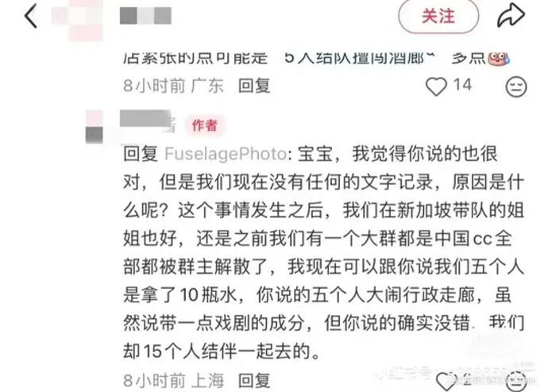Open emoji reaction on author's reply
This screenshot has height=392, width=548.
click(516, 381)
